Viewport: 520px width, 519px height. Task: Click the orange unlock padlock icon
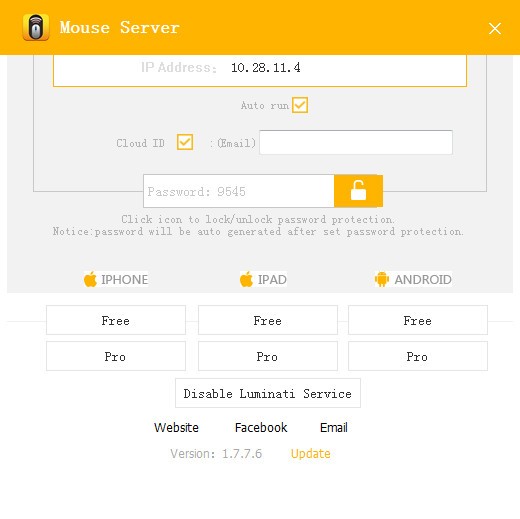tap(358, 191)
